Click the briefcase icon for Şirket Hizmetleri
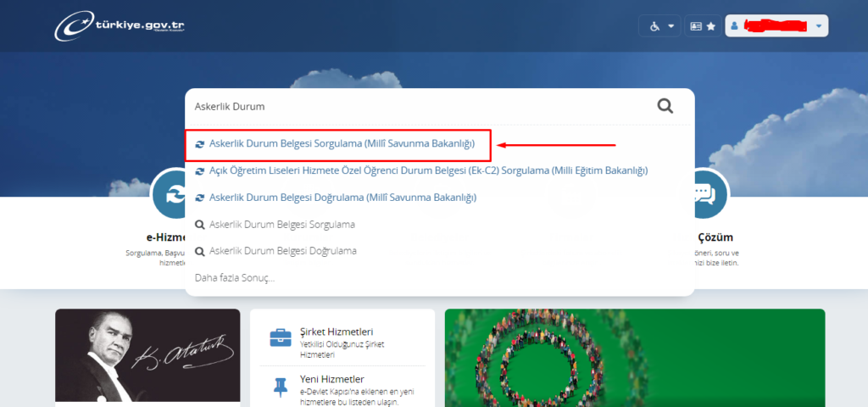868x407 pixels. (281, 337)
